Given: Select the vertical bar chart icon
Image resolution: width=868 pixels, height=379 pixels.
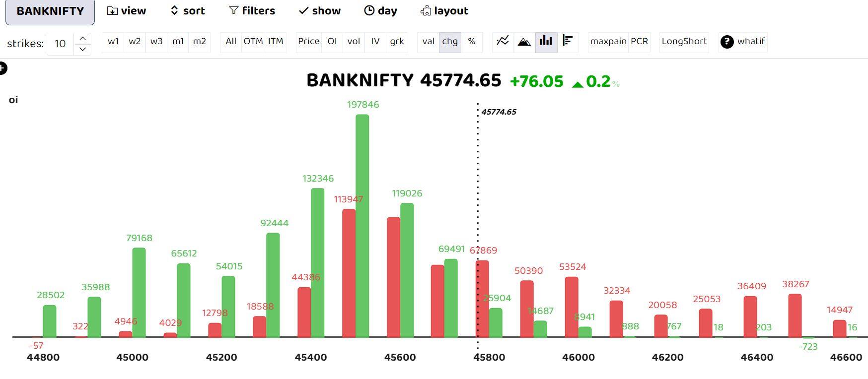Looking at the screenshot, I should click(x=546, y=41).
